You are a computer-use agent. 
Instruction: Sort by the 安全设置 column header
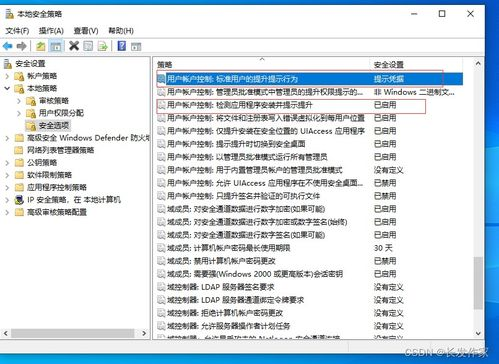pos(416,64)
